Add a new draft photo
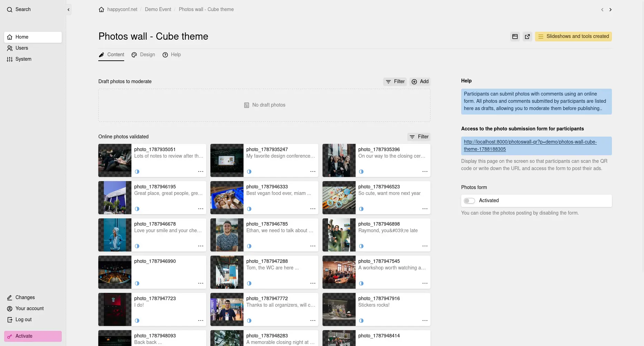644x346 pixels. 420,82
